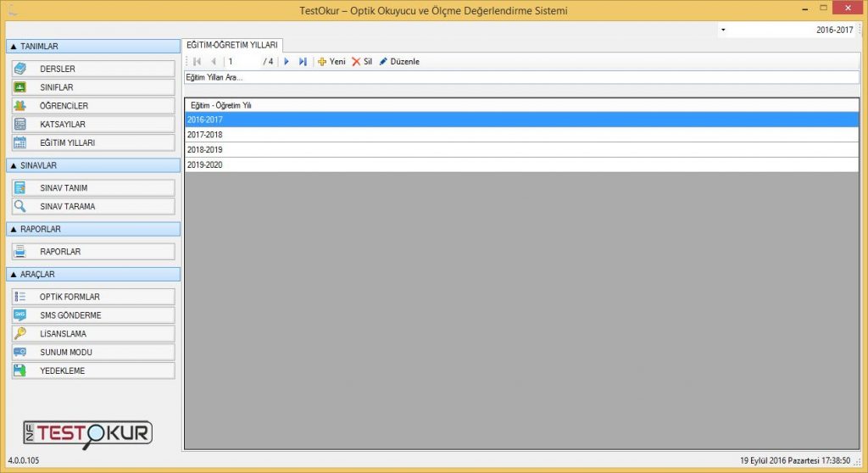Image resolution: width=868 pixels, height=473 pixels.
Task: Open LİSANSLAMA tool
Action: click(93, 333)
